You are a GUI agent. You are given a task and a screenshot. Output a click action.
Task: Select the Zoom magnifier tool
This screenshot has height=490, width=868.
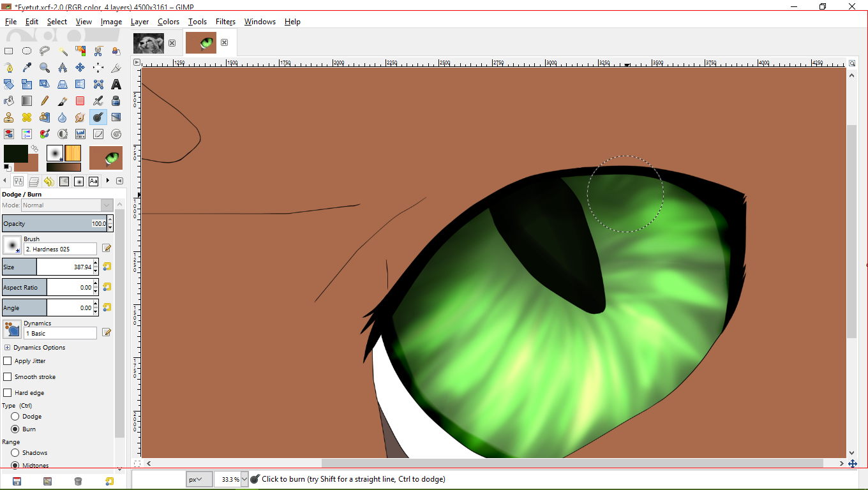click(x=45, y=68)
